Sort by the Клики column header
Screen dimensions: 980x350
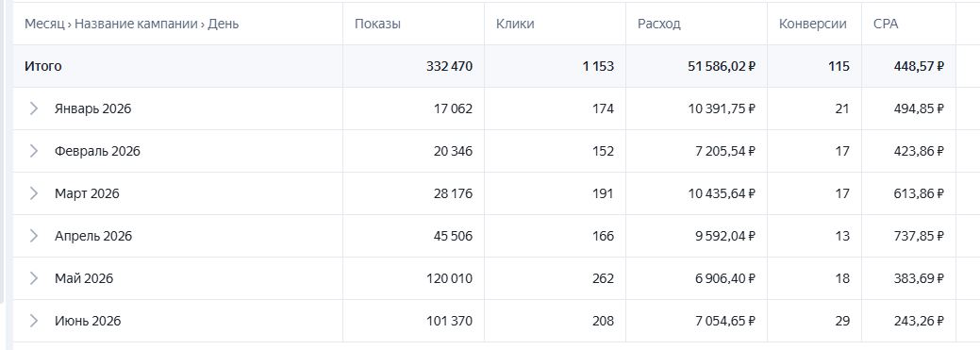pyautogui.click(x=515, y=25)
